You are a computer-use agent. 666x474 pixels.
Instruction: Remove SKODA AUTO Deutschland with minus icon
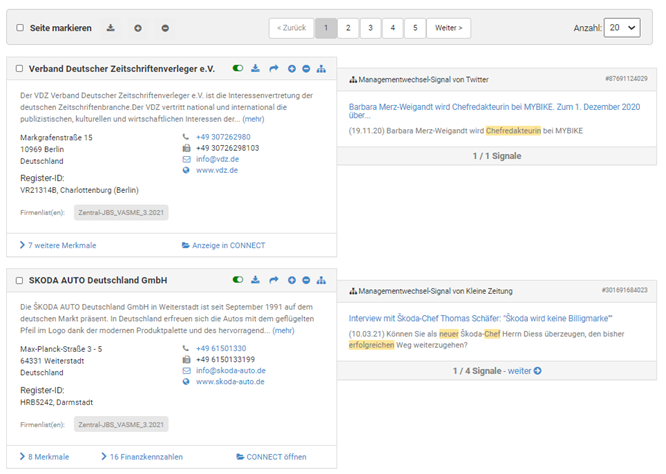pyautogui.click(x=306, y=280)
